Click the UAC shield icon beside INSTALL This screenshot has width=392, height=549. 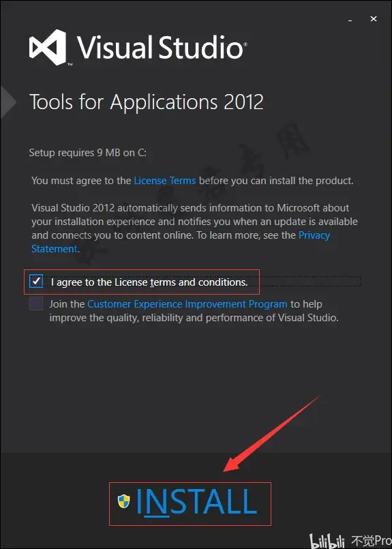[123, 501]
